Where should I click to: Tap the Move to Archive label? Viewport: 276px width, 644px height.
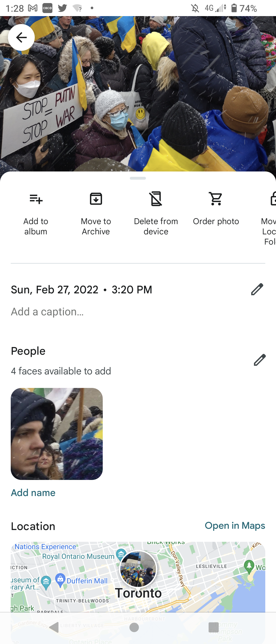pyautogui.click(x=96, y=226)
